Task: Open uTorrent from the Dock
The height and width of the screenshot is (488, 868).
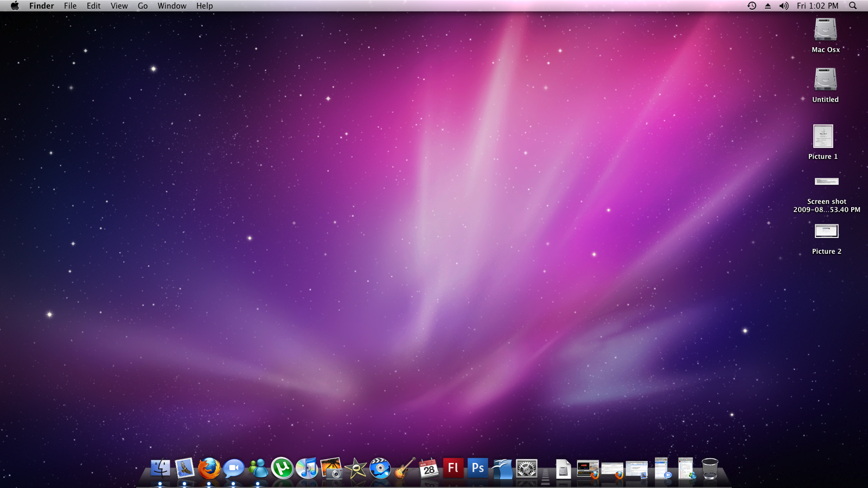Action: pyautogui.click(x=282, y=468)
